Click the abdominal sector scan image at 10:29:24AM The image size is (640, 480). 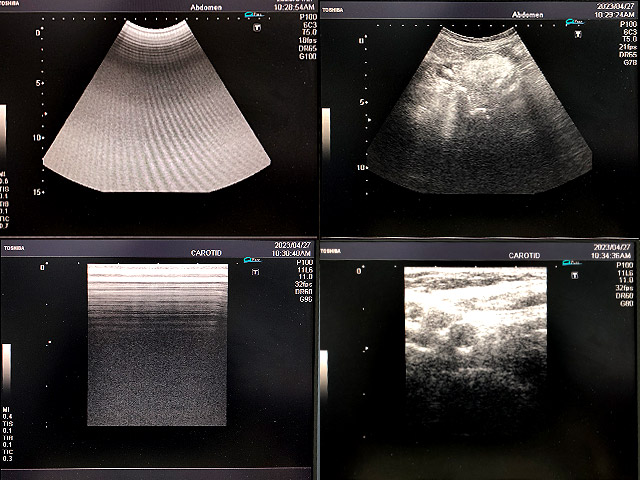[478, 110]
